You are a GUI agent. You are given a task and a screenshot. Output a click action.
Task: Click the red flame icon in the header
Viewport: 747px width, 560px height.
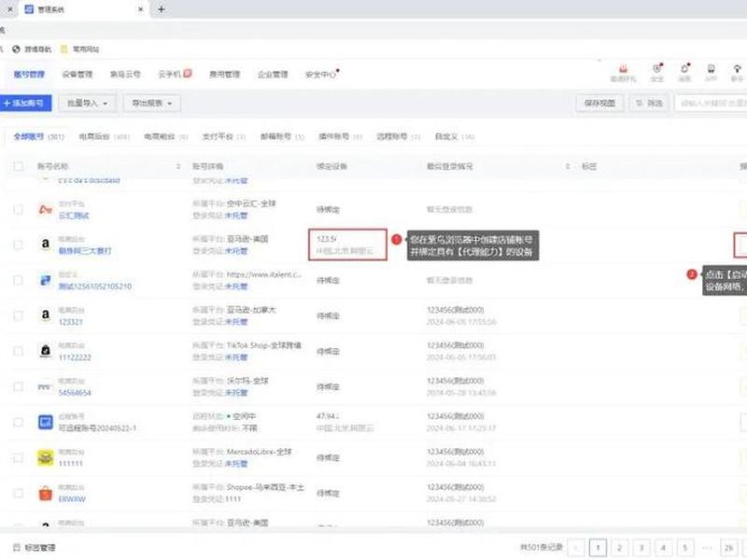click(623, 68)
